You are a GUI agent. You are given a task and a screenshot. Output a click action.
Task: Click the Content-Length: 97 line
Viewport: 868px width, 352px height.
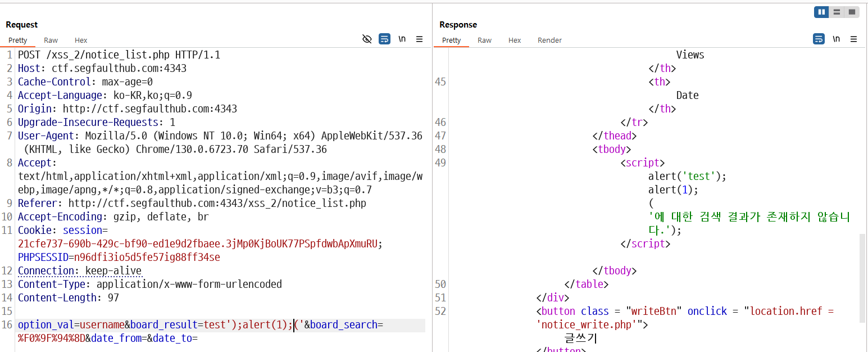(x=69, y=298)
